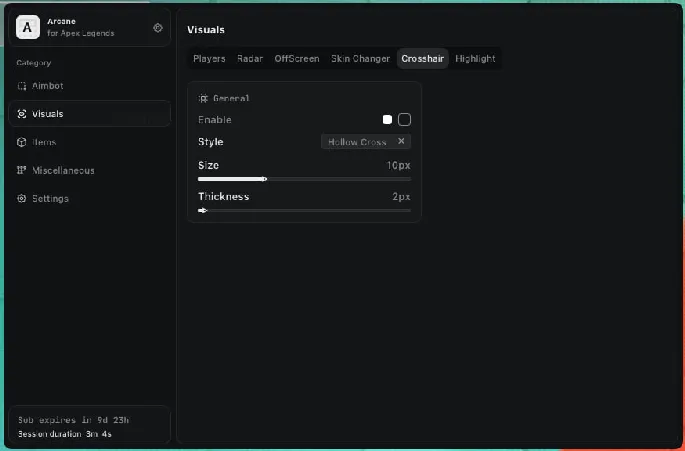Go to the Skin Changer tab
685x451 pixels.
tap(360, 59)
